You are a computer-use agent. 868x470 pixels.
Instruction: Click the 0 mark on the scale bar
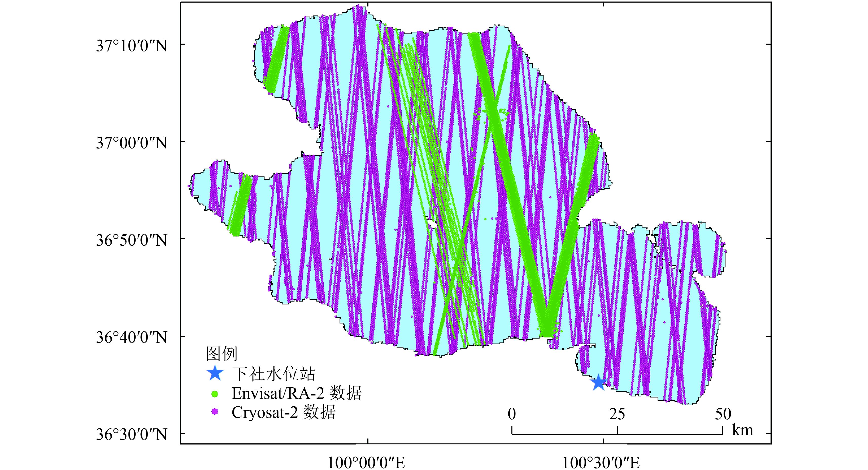click(511, 414)
